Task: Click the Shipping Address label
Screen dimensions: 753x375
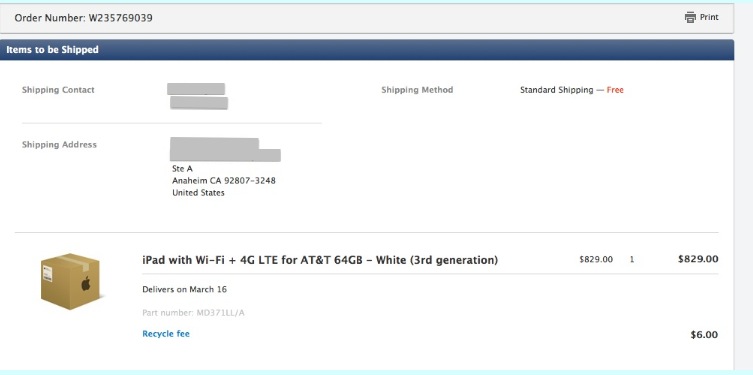Action: click(x=59, y=145)
